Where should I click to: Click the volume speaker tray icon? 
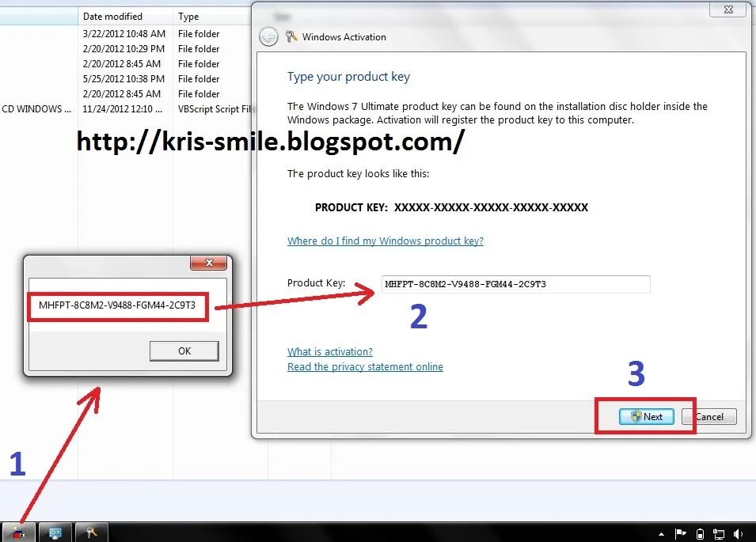tap(738, 534)
